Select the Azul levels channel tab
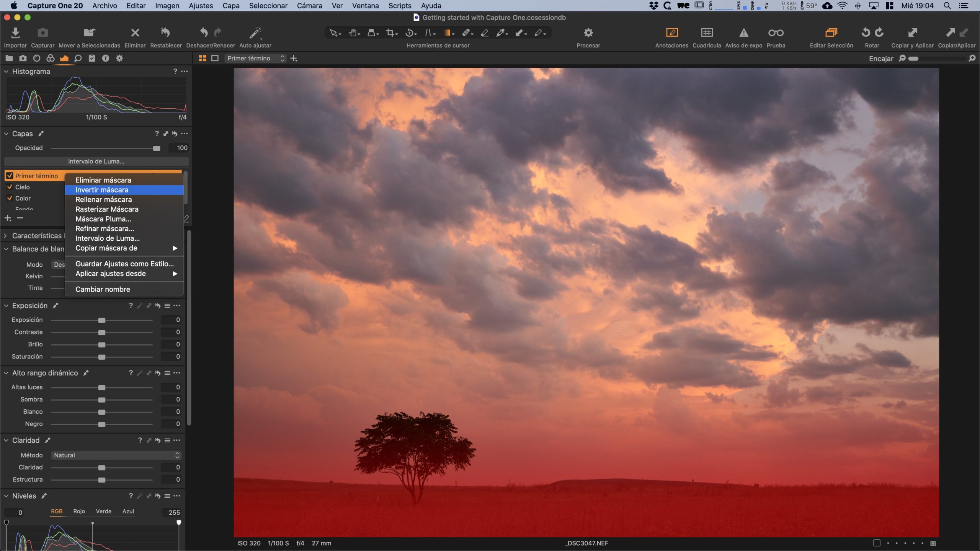Viewport: 980px width, 551px height. click(128, 511)
